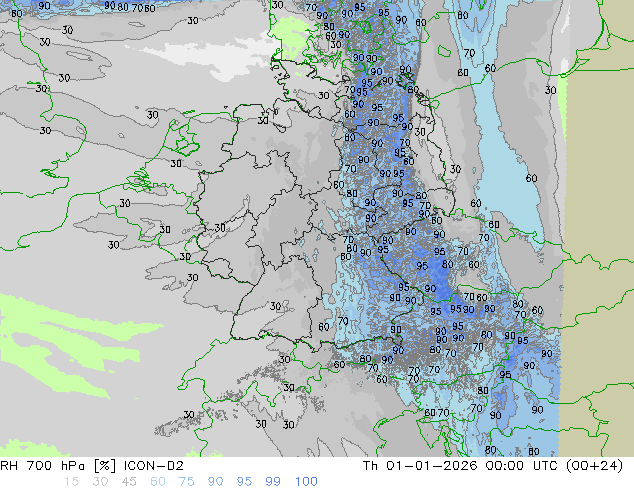634x490 pixels.
Task: Click the date 'Th 01-01-2026'
Action: 420,466
